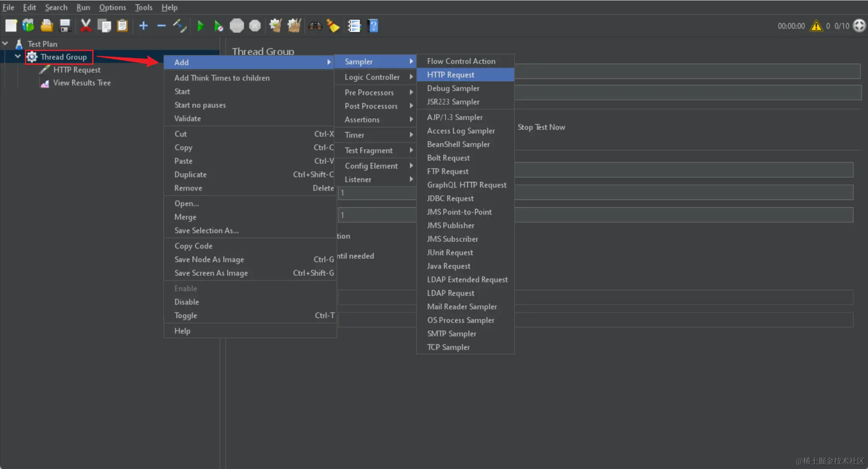Image resolution: width=868 pixels, height=469 pixels.
Task: Click the Start no pauses toolbar icon
Action: click(218, 26)
